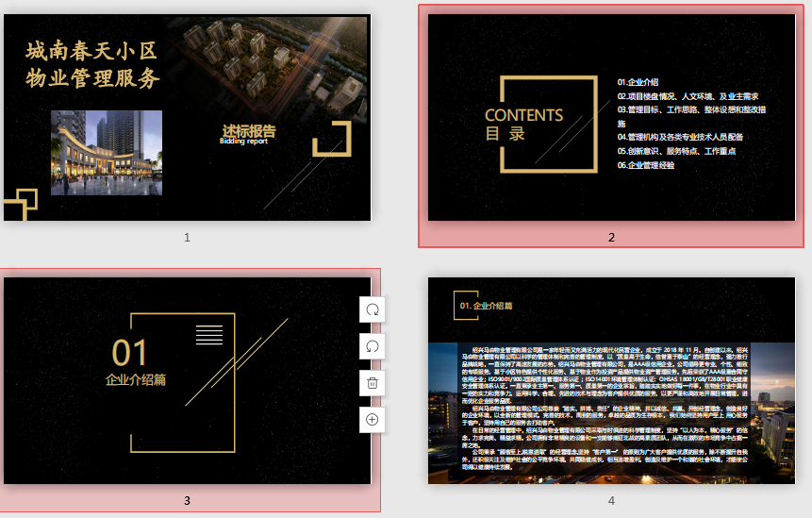The height and width of the screenshot is (518, 812).
Task: Click the large 01 number on slide 3
Action: 130,353
